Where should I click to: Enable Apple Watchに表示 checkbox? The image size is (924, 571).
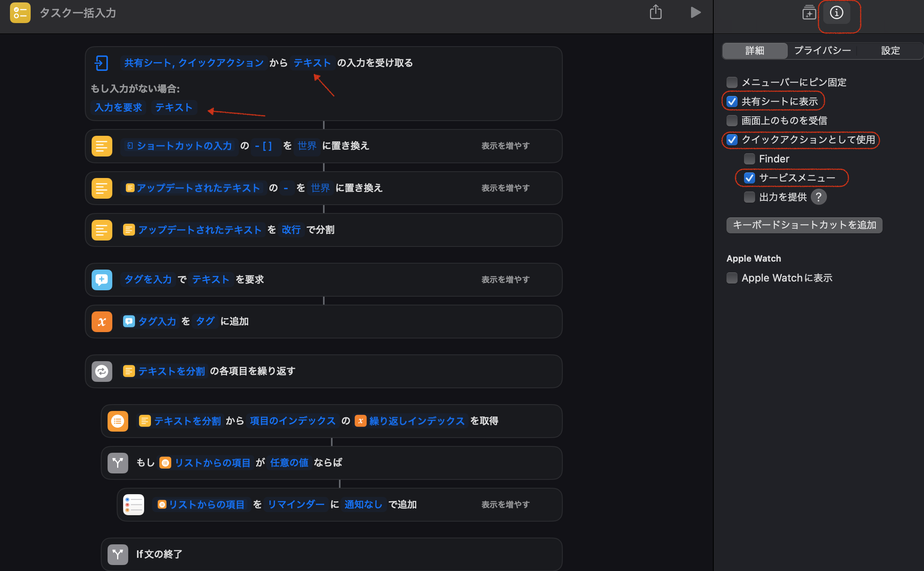(x=732, y=278)
